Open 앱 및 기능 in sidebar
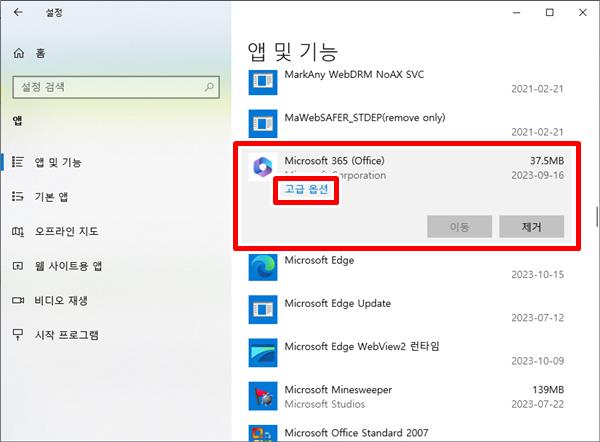The width and height of the screenshot is (600, 442). [58, 162]
